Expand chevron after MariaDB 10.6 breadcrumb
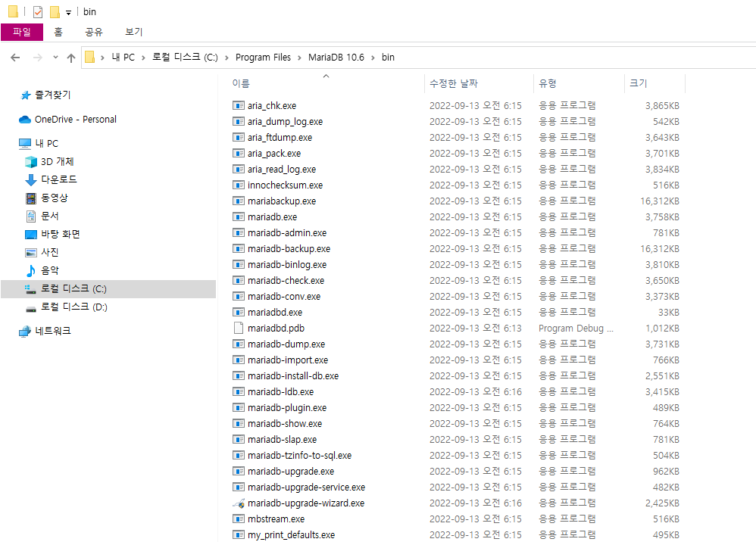 click(x=373, y=58)
